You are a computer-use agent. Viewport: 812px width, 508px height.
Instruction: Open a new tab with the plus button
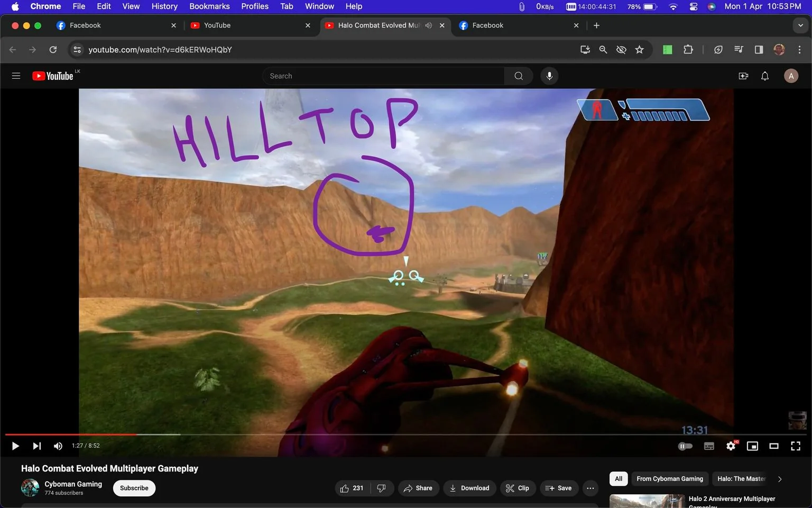click(x=596, y=25)
